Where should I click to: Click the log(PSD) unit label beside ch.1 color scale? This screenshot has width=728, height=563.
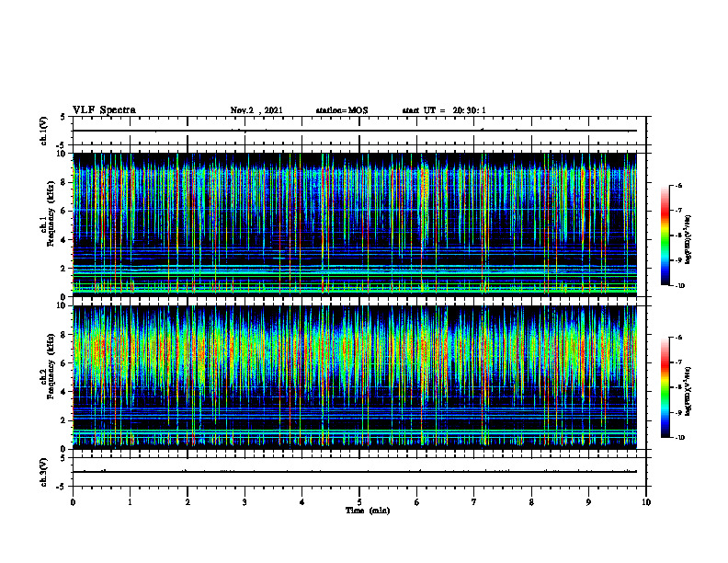point(689,240)
